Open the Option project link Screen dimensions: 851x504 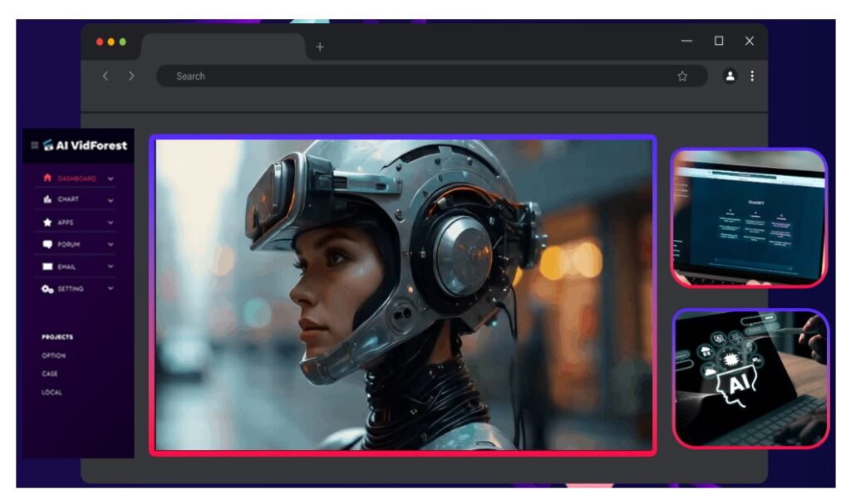point(54,355)
